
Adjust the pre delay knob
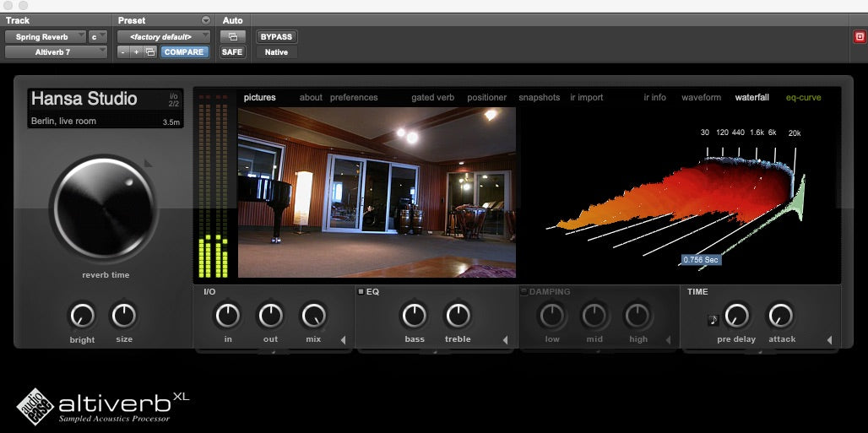[736, 316]
